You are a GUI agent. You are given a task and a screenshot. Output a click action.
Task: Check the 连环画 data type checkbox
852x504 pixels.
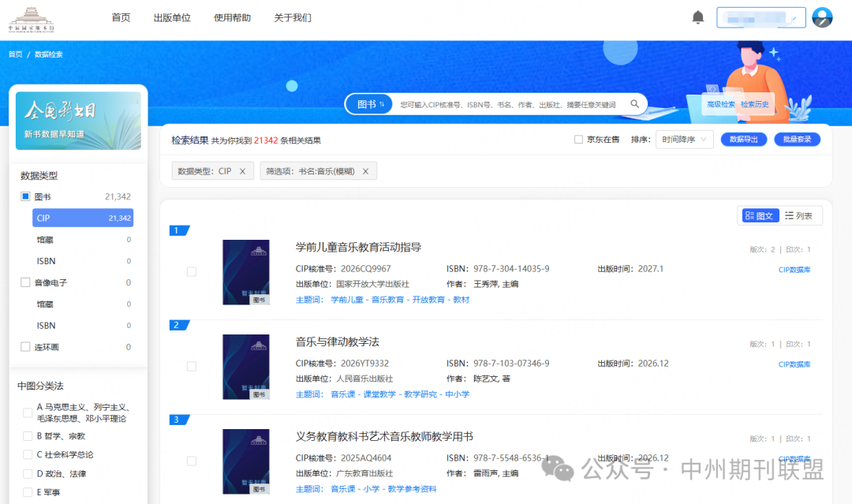[25, 346]
